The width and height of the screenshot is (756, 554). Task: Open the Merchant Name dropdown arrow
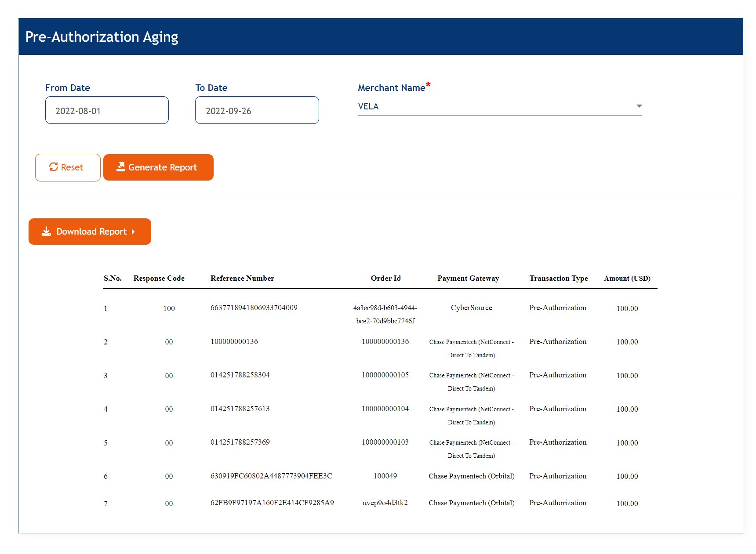point(639,106)
